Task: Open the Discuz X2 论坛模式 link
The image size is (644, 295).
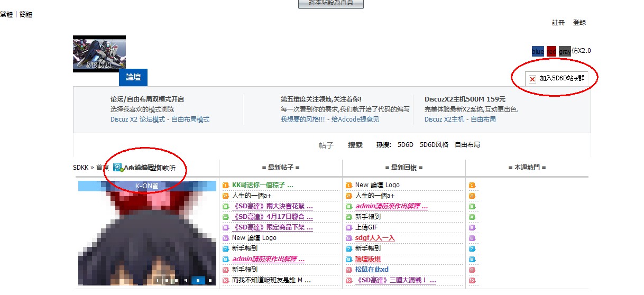Action: pyautogui.click(x=138, y=119)
